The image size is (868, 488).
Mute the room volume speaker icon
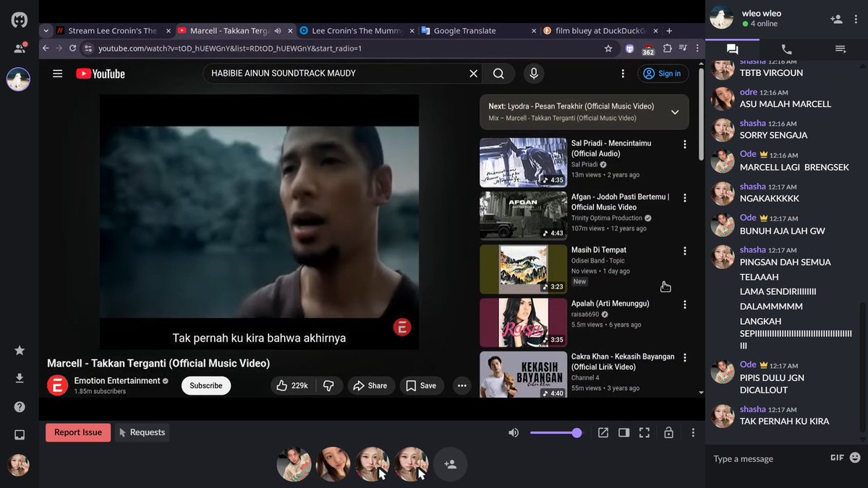click(x=514, y=433)
